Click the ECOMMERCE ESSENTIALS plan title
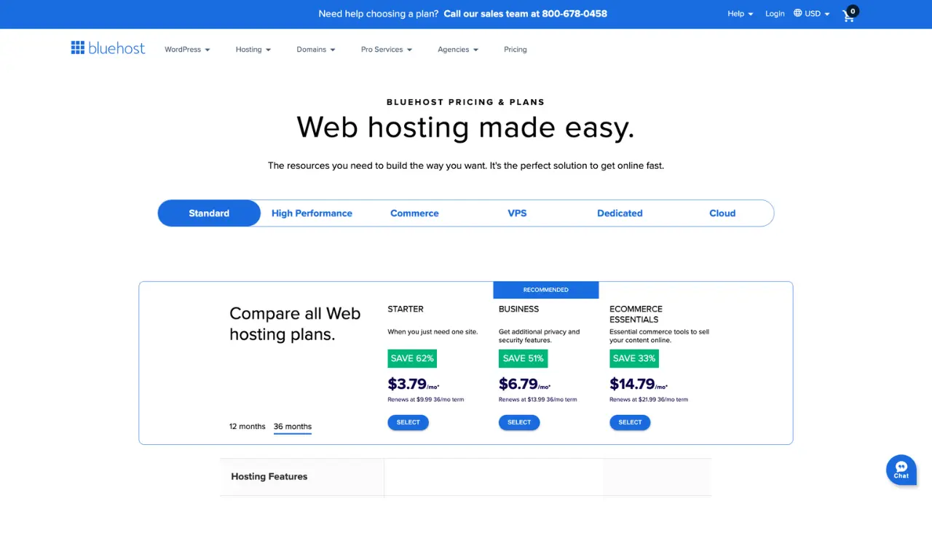Viewport: 932px width, 560px height. (x=636, y=314)
